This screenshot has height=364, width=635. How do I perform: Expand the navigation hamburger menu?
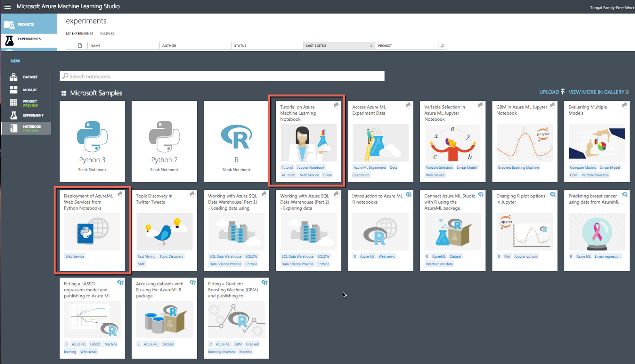pos(7,6)
